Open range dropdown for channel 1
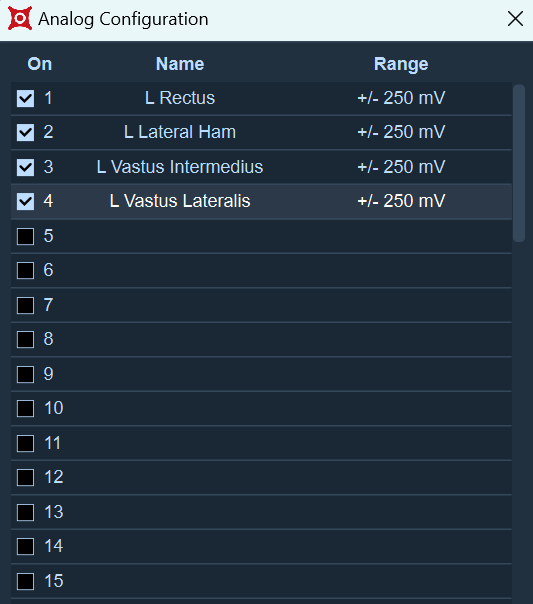The image size is (533, 604). pos(401,98)
